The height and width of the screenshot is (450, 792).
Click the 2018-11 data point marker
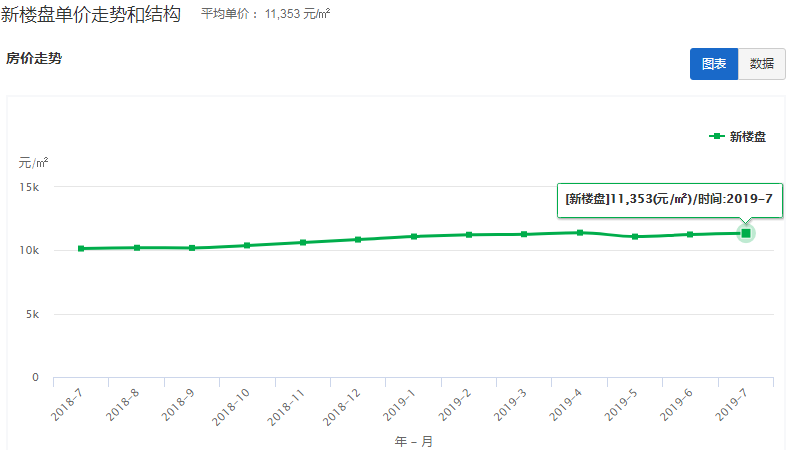point(303,242)
